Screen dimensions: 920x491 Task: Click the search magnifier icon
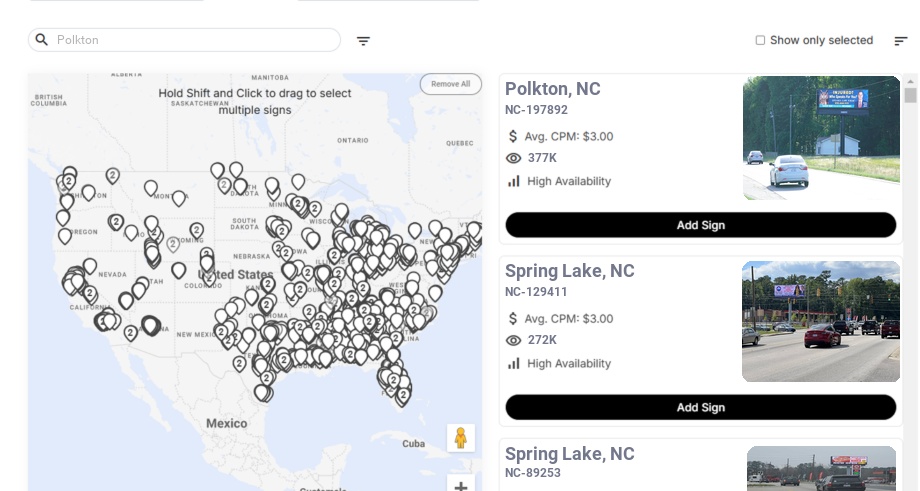[x=42, y=40]
